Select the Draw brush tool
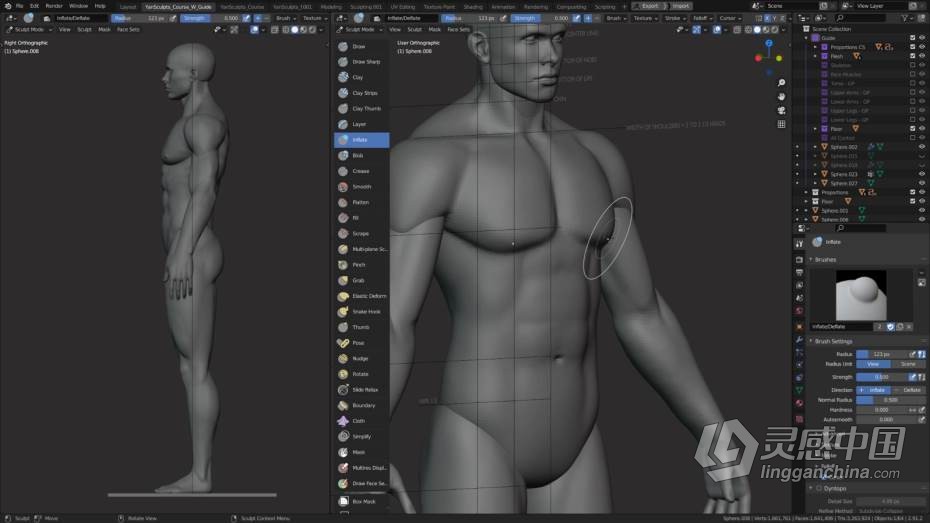 pos(362,46)
